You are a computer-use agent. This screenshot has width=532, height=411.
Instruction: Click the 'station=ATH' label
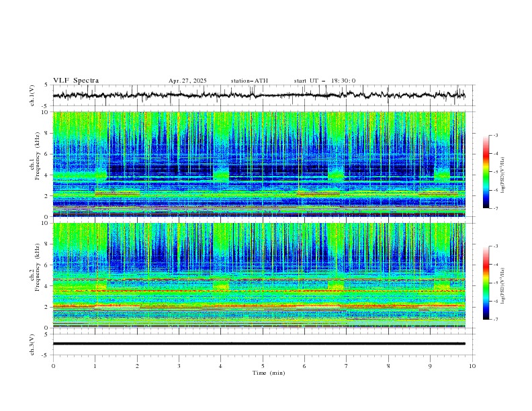[249, 81]
